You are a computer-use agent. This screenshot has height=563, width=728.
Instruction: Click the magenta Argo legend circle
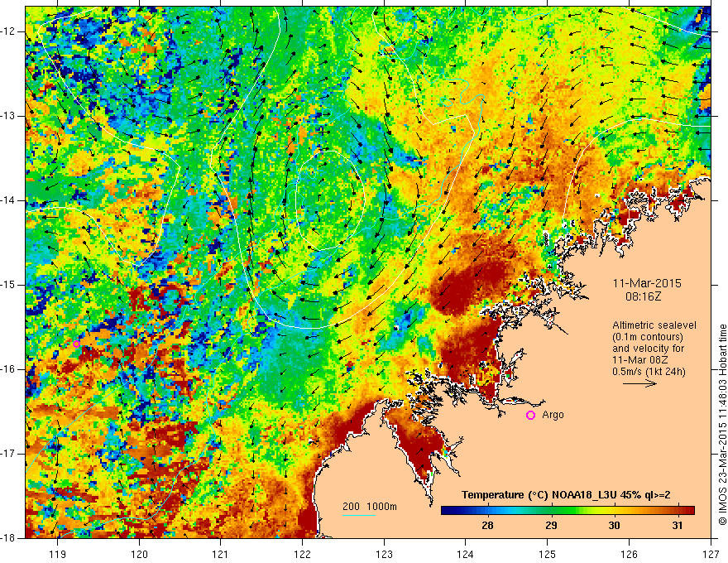[530, 416]
